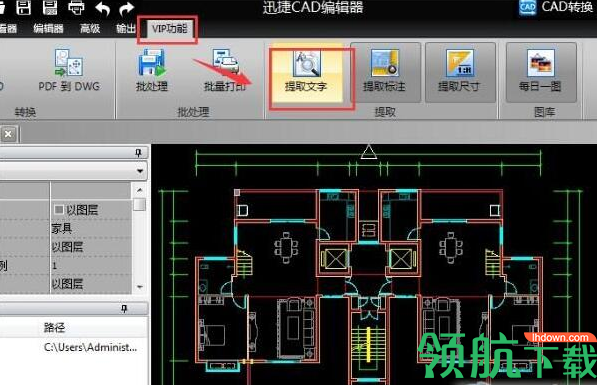This screenshot has height=385, width=597.
Task: Click the color swatch beside first 以图层
Action: pos(58,209)
